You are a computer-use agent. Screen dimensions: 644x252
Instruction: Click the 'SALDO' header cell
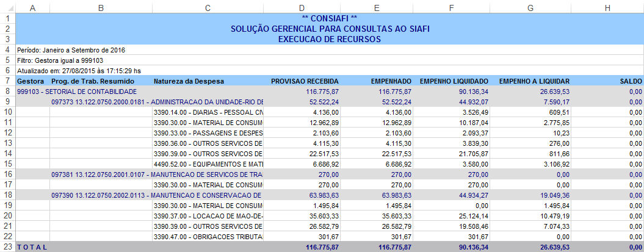click(x=607, y=81)
